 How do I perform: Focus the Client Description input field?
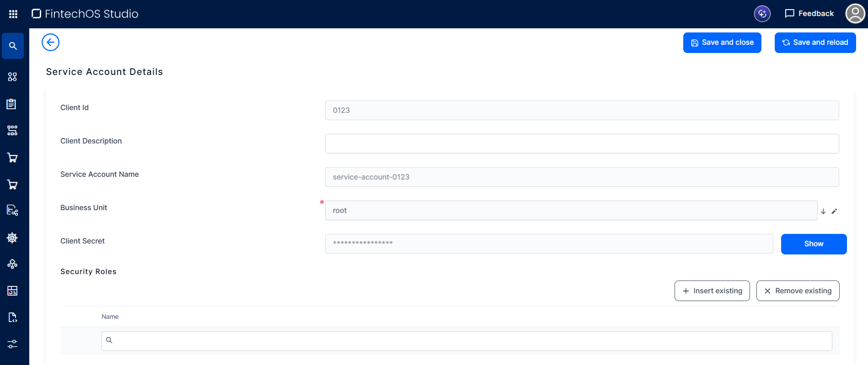[581, 144]
